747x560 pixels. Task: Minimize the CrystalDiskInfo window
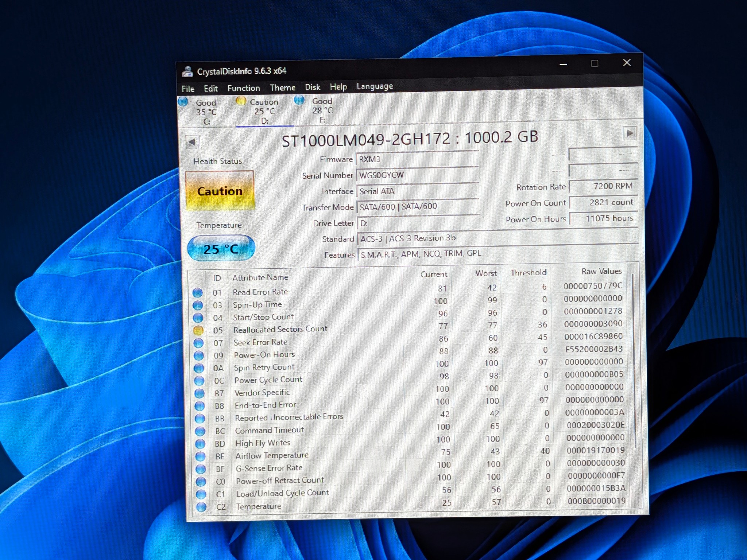(563, 65)
